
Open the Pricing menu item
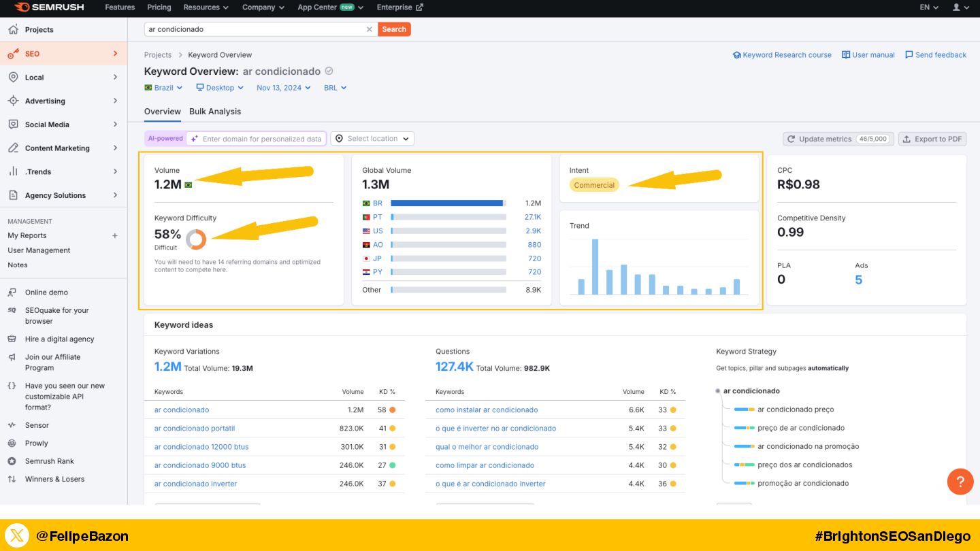point(159,7)
